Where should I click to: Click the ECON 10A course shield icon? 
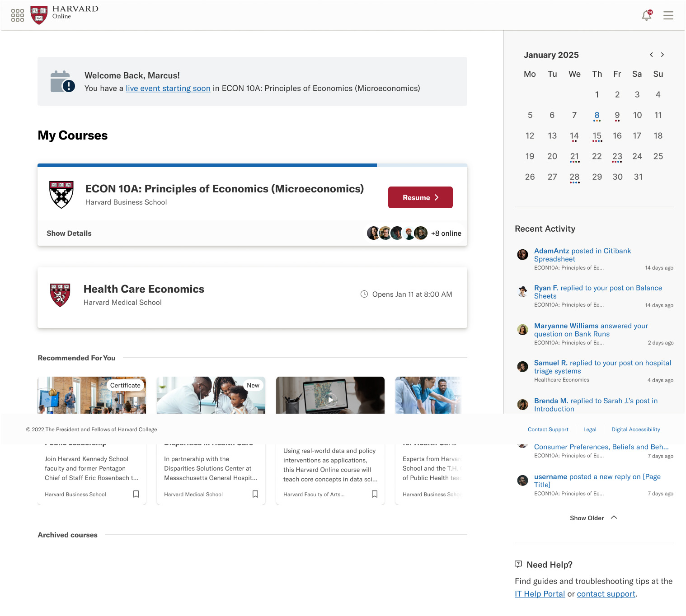point(61,195)
